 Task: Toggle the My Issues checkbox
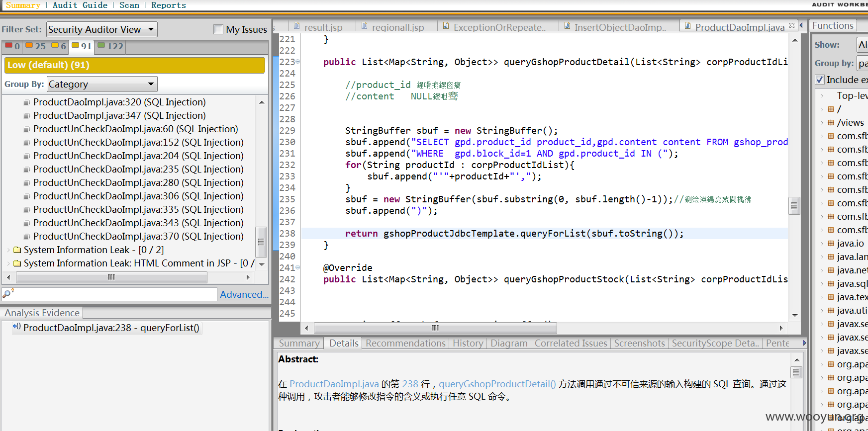click(218, 29)
